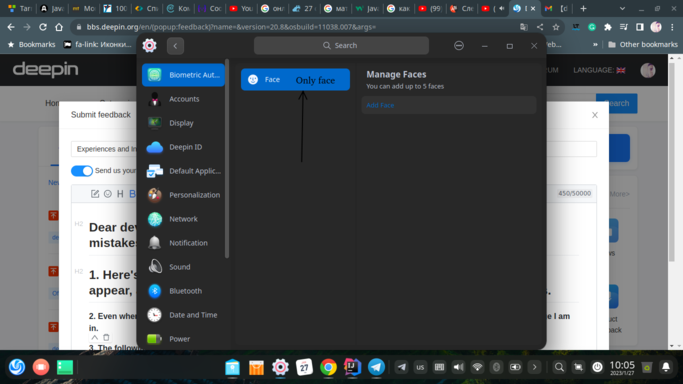This screenshot has width=683, height=384.
Task: Share this page icon in address bar
Action: coord(540,27)
